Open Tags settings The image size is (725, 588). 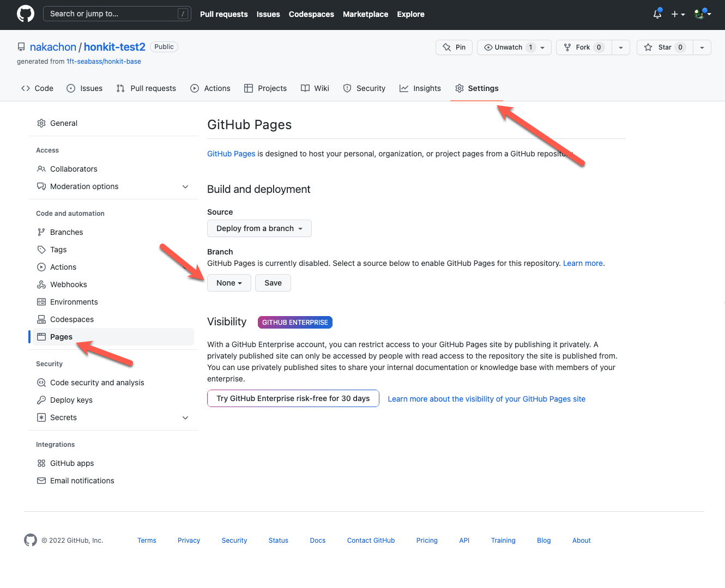coord(113,250)
